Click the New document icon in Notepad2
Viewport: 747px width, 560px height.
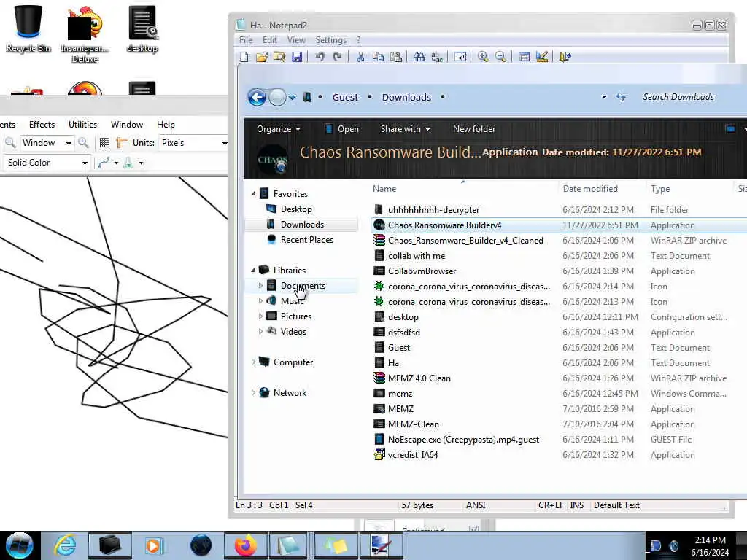pyautogui.click(x=244, y=57)
